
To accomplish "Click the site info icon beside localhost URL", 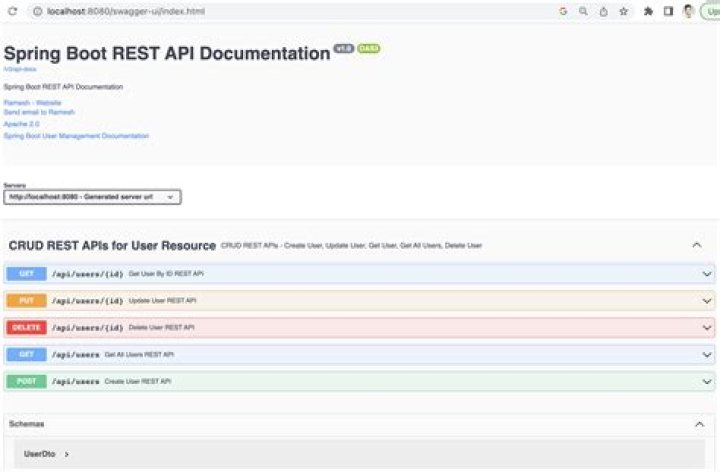I will point(36,11).
